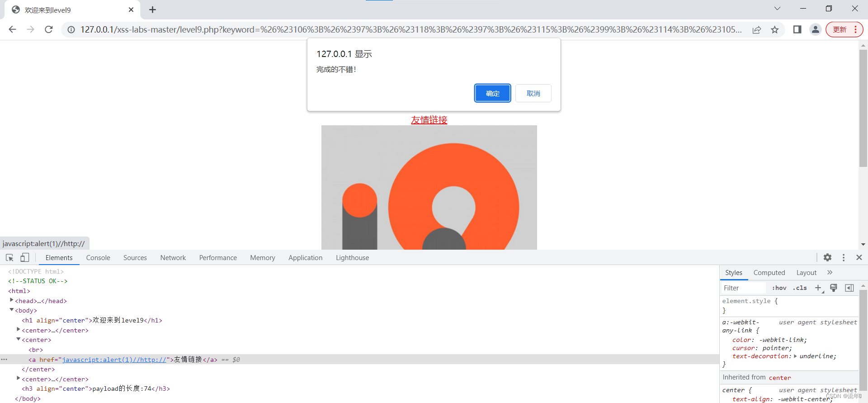Open DevTools settings gear
Image resolution: width=868 pixels, height=403 pixels.
pyautogui.click(x=827, y=257)
